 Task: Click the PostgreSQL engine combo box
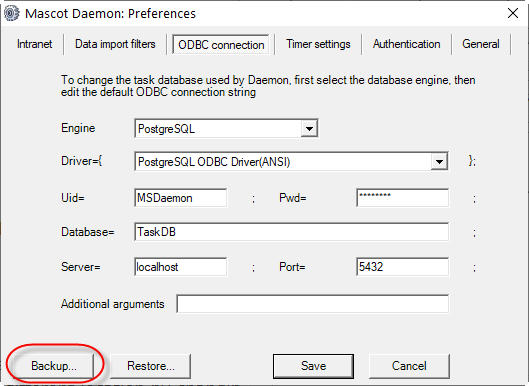[226, 129]
